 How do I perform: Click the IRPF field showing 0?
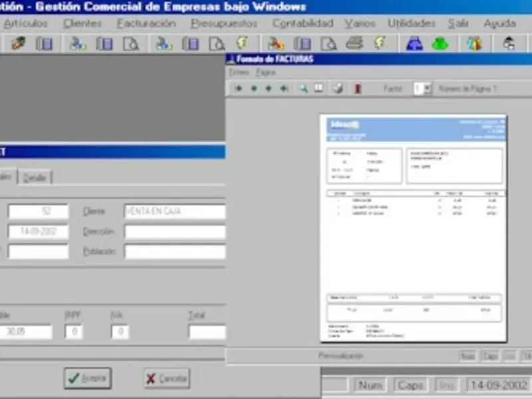click(74, 331)
